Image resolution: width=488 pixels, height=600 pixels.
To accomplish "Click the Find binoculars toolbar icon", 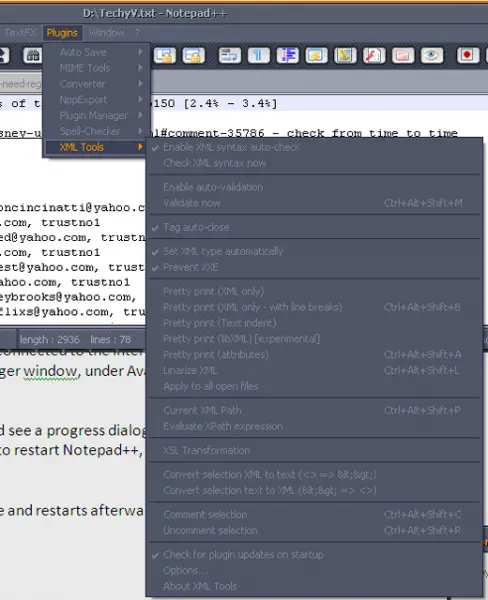I will (33, 55).
